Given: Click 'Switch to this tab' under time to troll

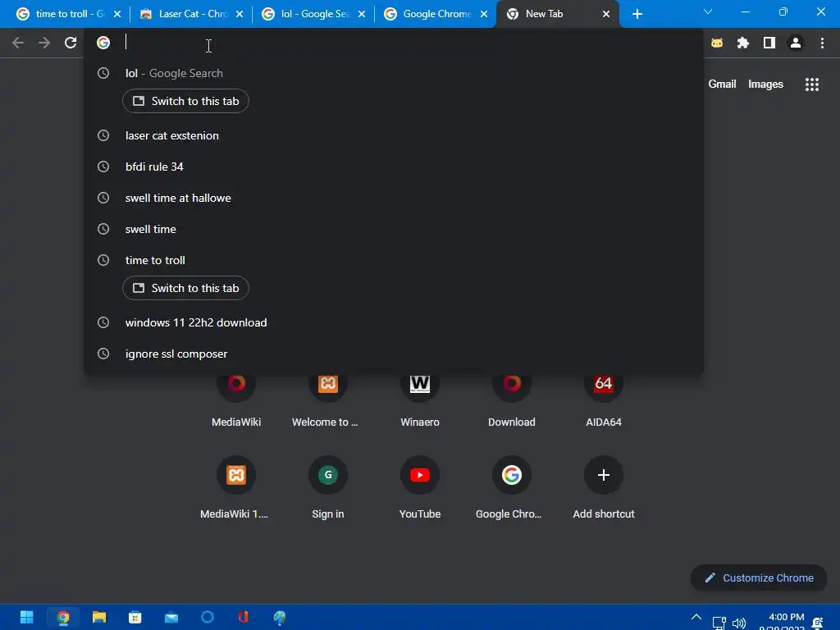Looking at the screenshot, I should click(185, 288).
